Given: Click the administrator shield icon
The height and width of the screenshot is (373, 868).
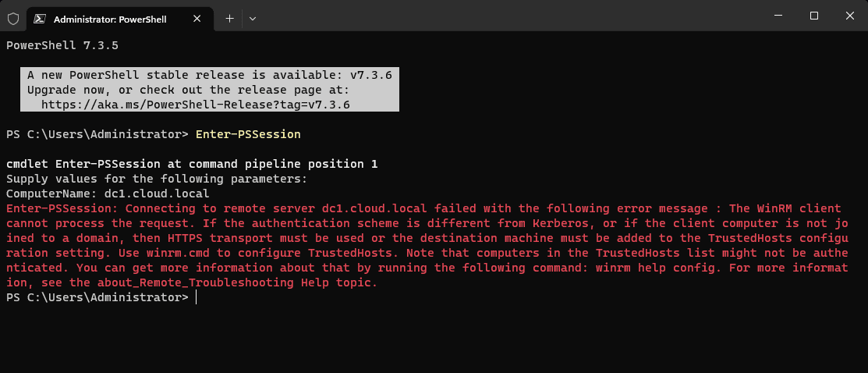Looking at the screenshot, I should click(12, 17).
